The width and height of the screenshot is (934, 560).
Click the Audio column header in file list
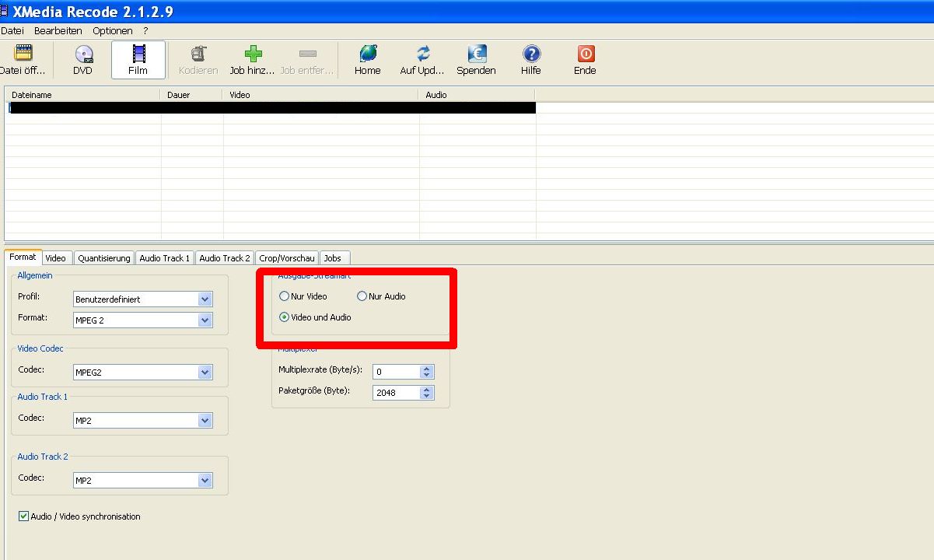[x=477, y=95]
